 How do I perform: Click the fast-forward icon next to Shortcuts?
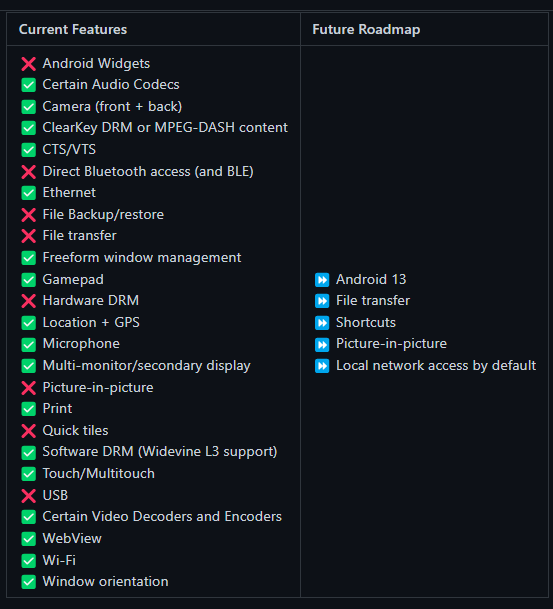point(322,323)
